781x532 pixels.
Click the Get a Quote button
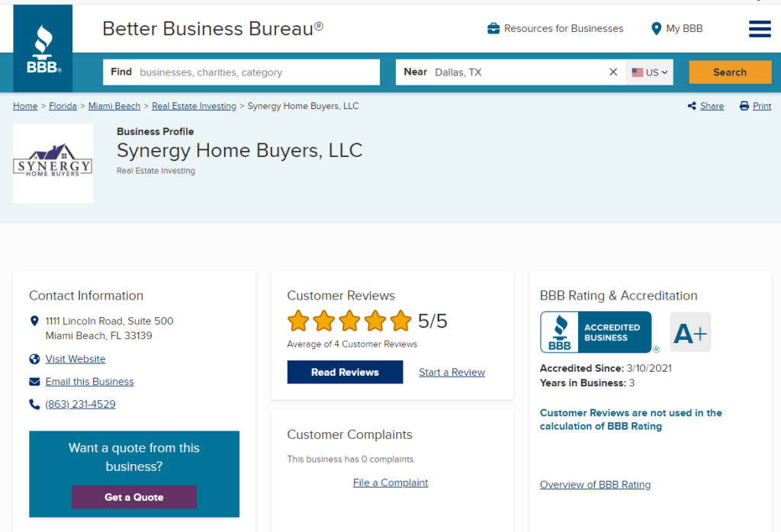coord(134,497)
